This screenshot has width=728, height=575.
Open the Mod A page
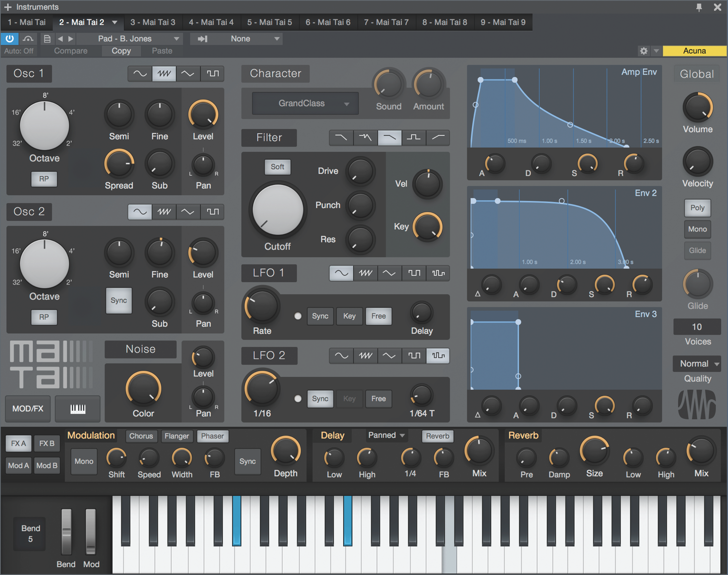click(x=18, y=465)
